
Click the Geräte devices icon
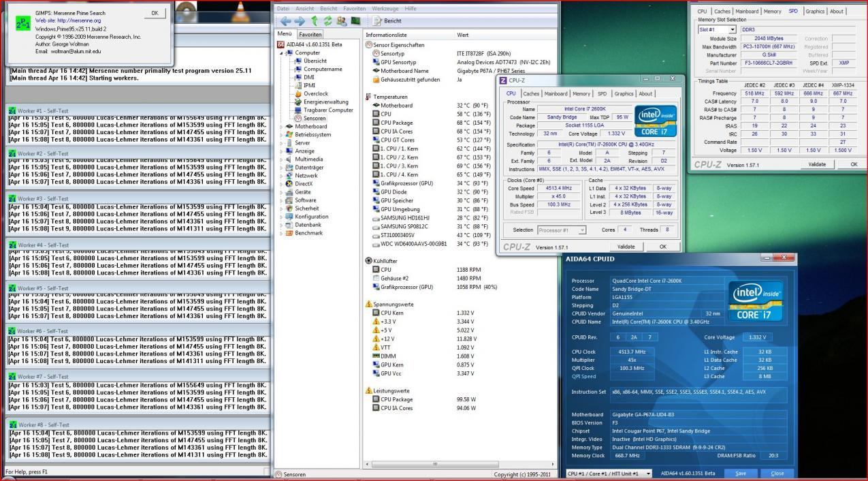(289, 191)
